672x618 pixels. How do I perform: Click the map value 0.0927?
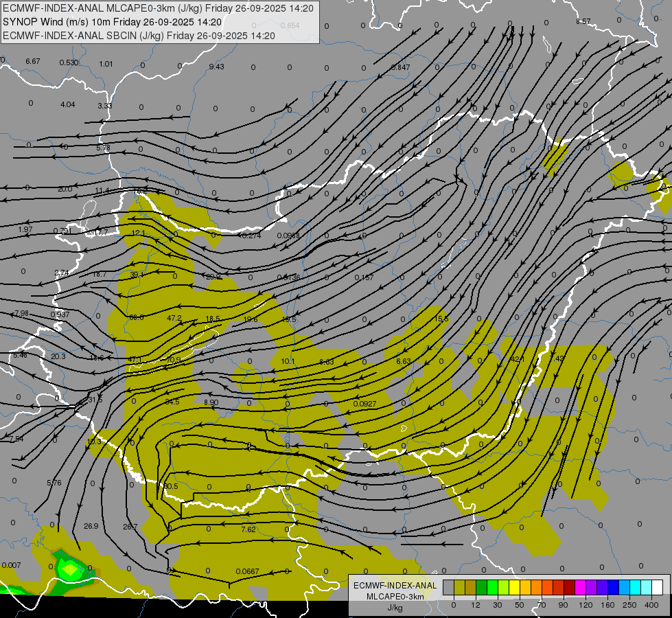[x=364, y=404]
